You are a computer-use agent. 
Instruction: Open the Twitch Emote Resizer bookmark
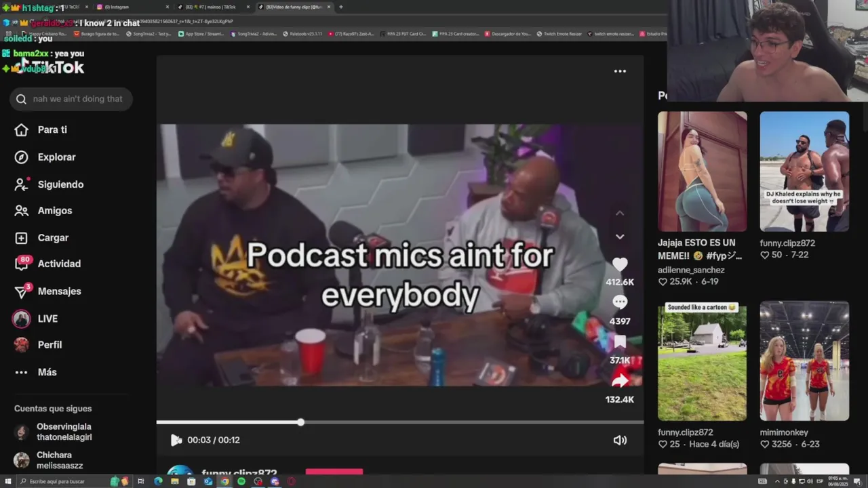559,33
